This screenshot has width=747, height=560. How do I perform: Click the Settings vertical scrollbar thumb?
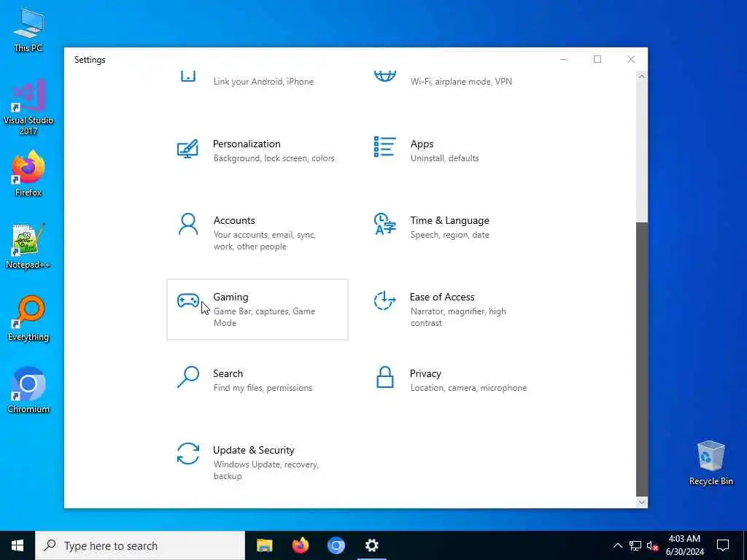pyautogui.click(x=642, y=359)
